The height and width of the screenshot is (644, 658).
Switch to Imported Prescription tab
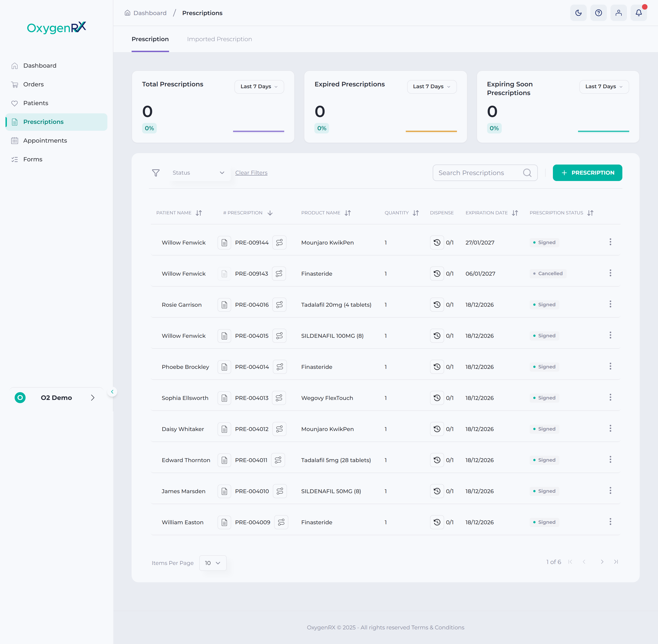[x=219, y=39]
